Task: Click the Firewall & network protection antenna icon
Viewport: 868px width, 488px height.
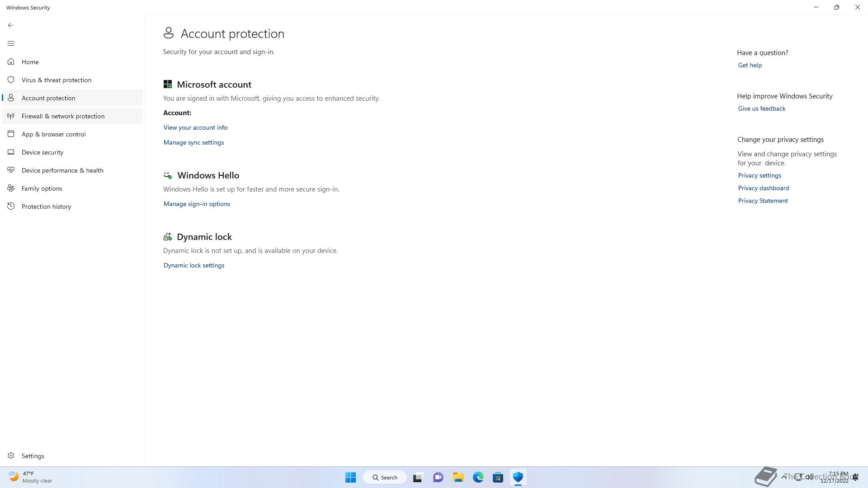Action: coord(11,116)
